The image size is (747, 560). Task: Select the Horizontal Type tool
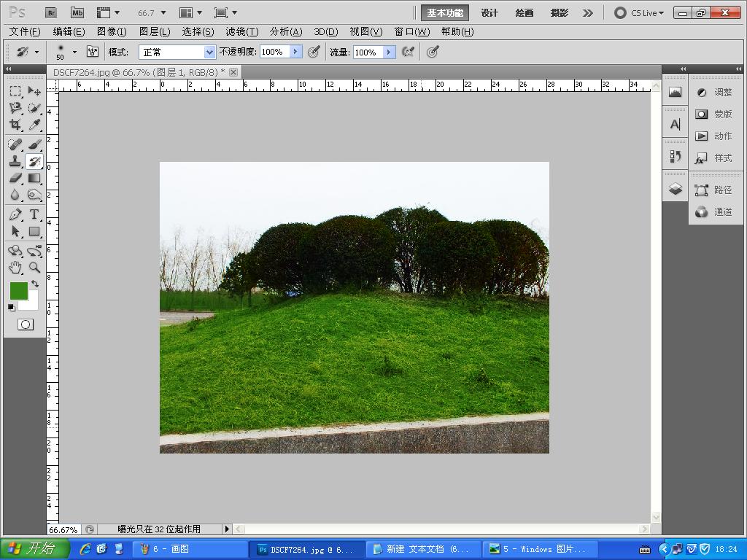click(34, 214)
